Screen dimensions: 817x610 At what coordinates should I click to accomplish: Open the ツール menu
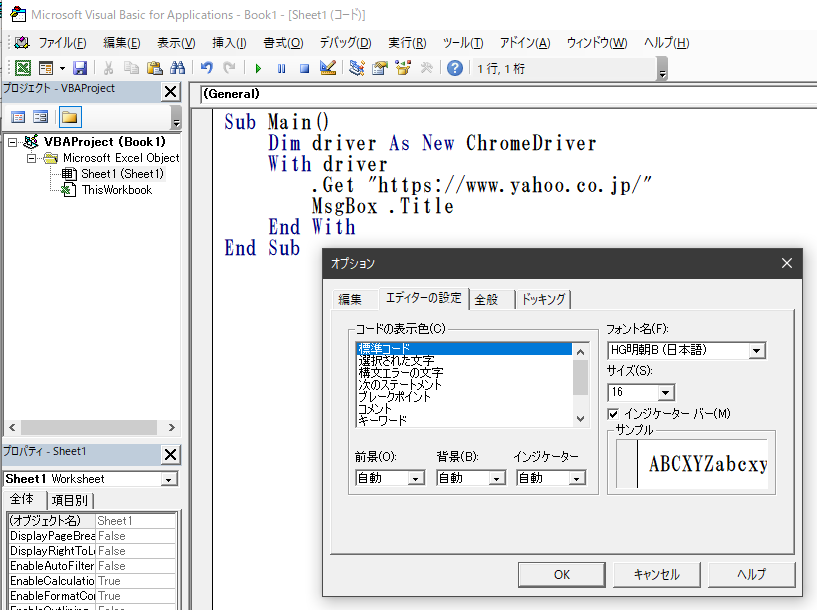pos(463,43)
